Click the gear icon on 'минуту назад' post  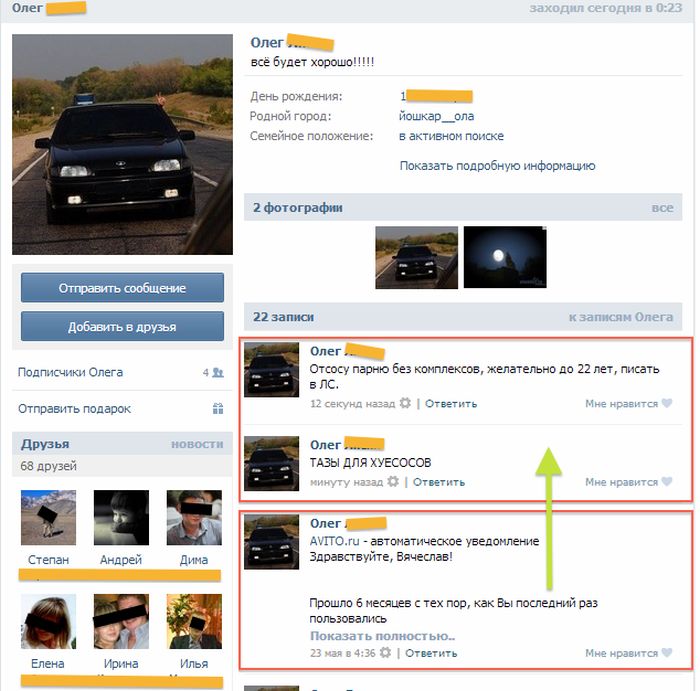point(393,482)
